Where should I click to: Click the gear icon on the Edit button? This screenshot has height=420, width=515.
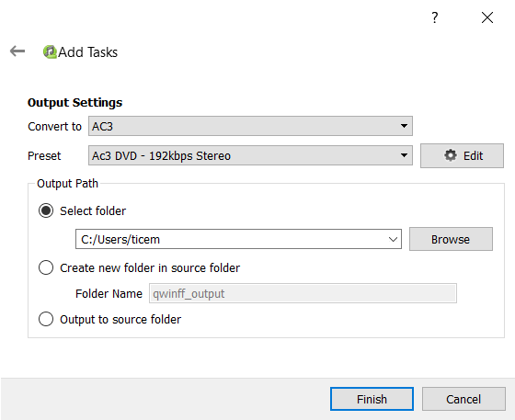(x=451, y=155)
